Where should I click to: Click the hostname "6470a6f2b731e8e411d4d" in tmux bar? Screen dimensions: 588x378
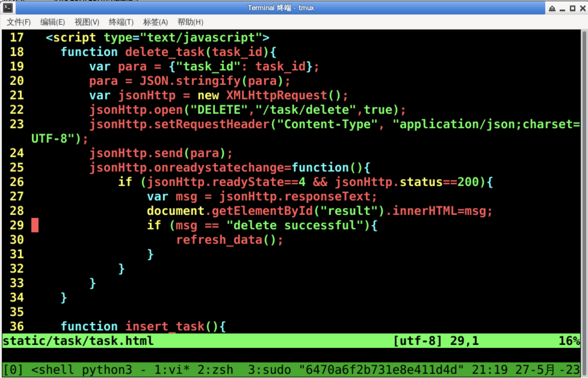point(381,370)
